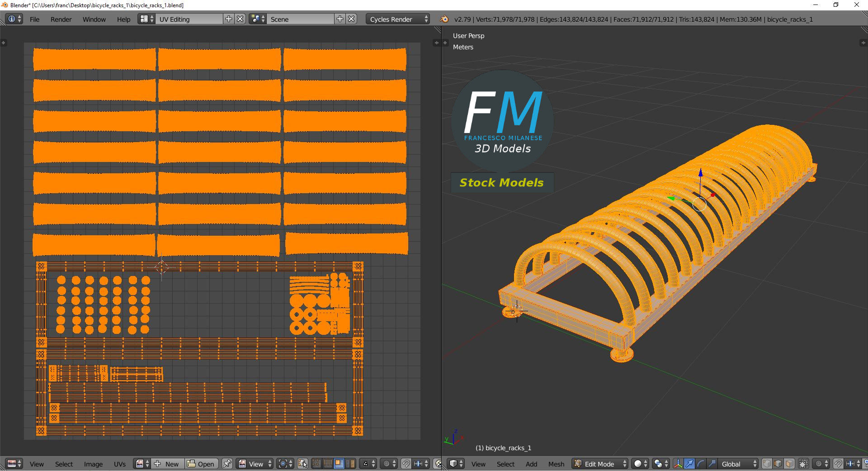
Task: Choose the rotate manipulator in 3D view
Action: pyautogui.click(x=700, y=464)
